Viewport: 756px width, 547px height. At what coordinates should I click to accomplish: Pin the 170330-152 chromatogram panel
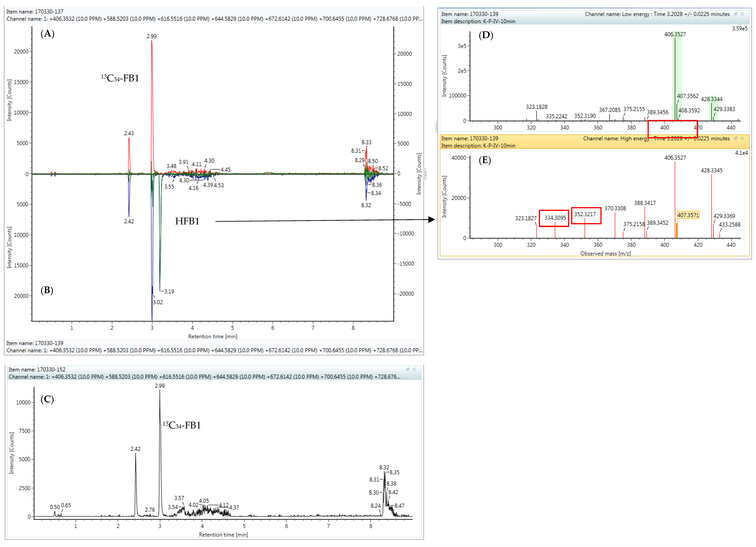(x=407, y=369)
